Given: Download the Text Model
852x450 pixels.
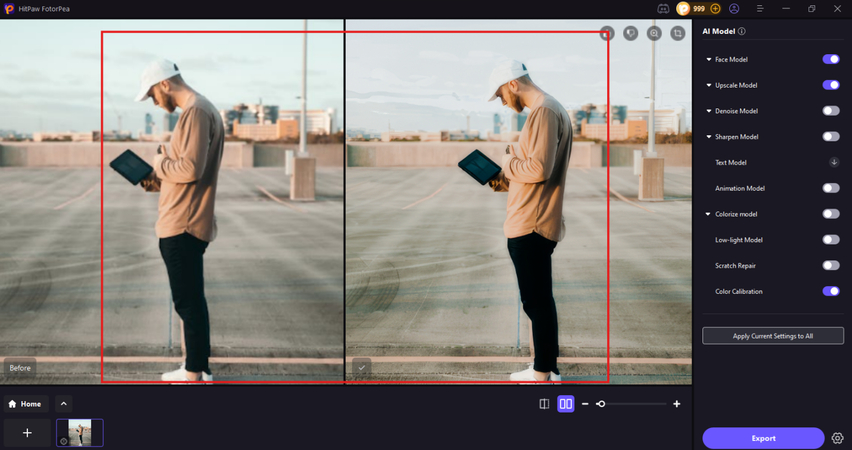Looking at the screenshot, I should 834,162.
